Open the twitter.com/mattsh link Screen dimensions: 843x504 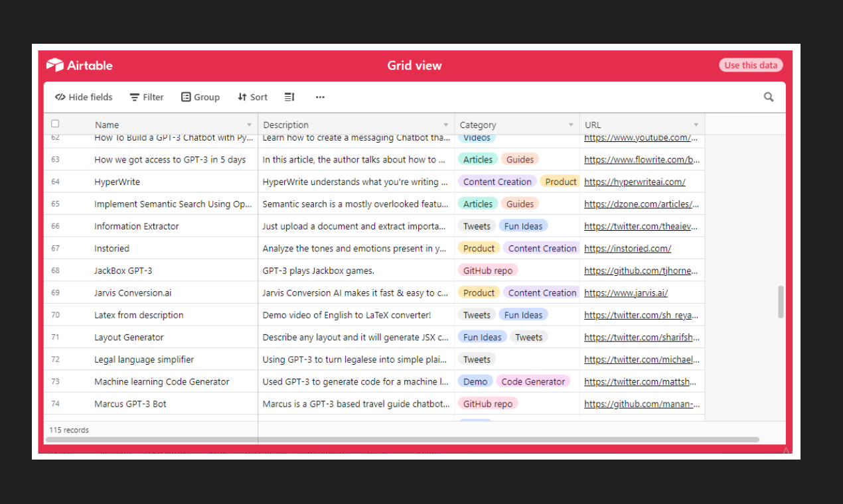(x=642, y=381)
